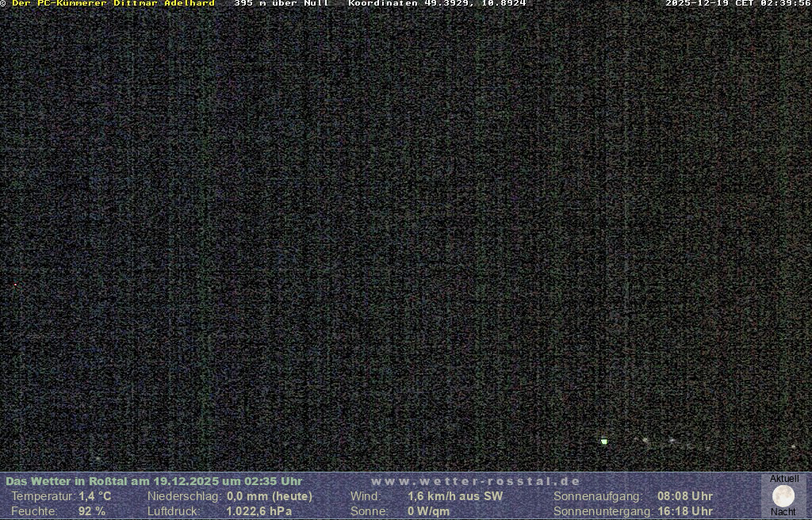Click the small red dot at left edge
Viewport: 812px width, 520px height.
click(x=15, y=285)
